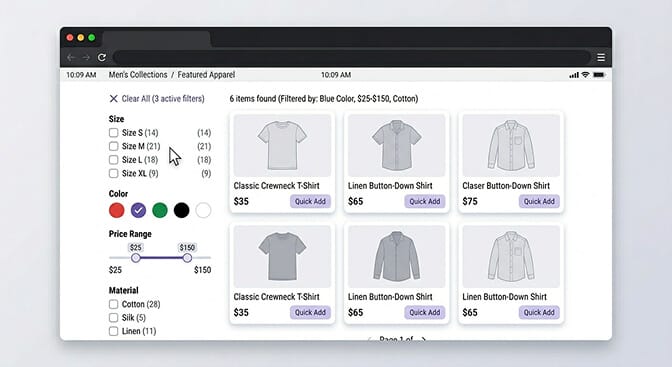672x367 pixels.
Task: Open the Men's Collections breadcrumb
Action: pyautogui.click(x=138, y=75)
